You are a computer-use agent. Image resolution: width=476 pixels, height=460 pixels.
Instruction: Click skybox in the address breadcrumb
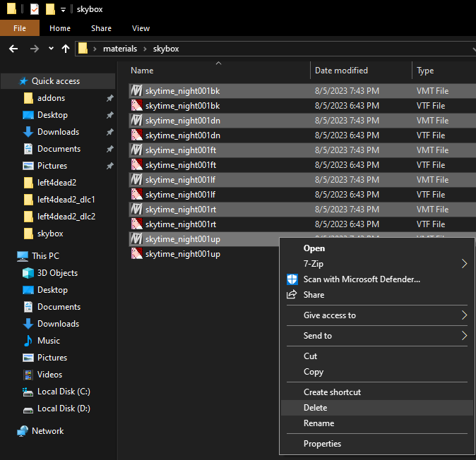coord(166,49)
